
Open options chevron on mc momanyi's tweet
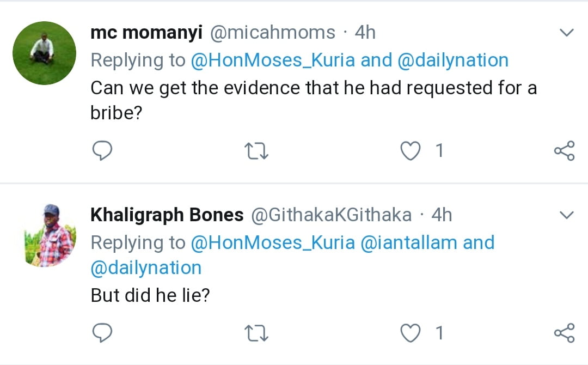coord(567,33)
